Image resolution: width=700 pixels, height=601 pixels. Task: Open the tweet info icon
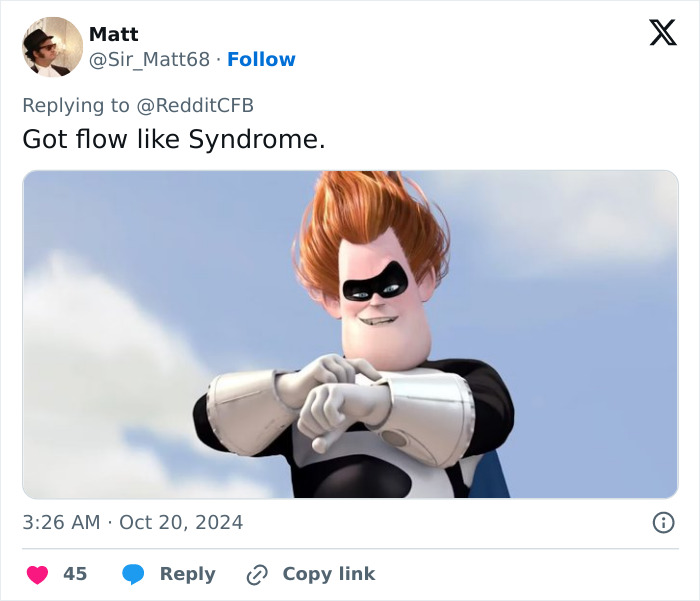662,522
